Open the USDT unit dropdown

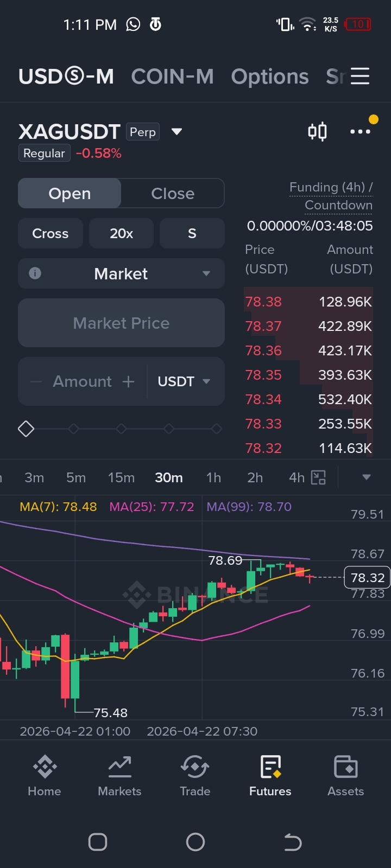184,381
